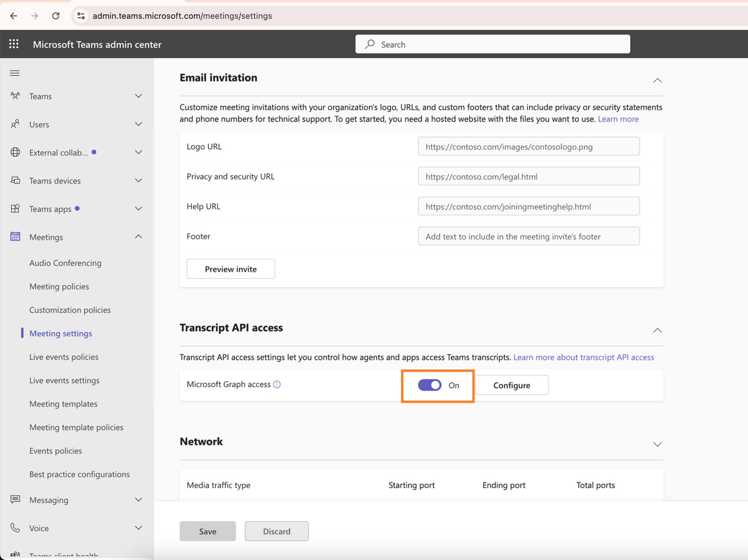
Task: Click the Footer text field
Action: pos(529,236)
